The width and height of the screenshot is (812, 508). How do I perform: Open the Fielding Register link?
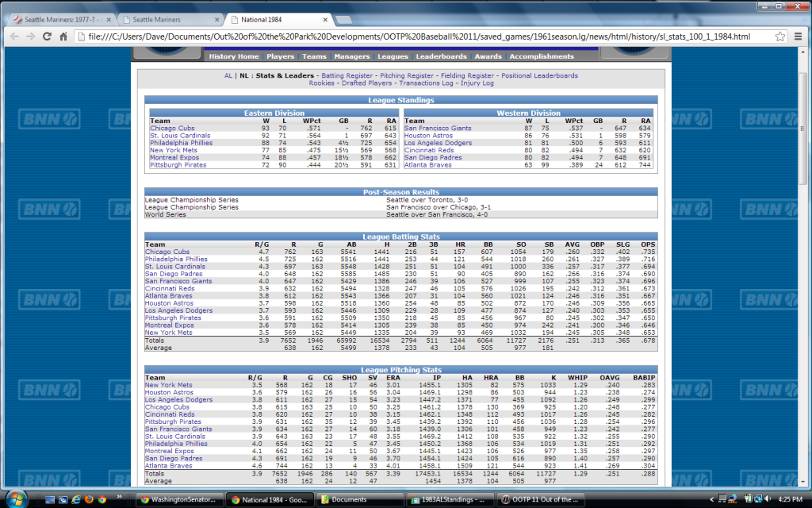tap(467, 75)
